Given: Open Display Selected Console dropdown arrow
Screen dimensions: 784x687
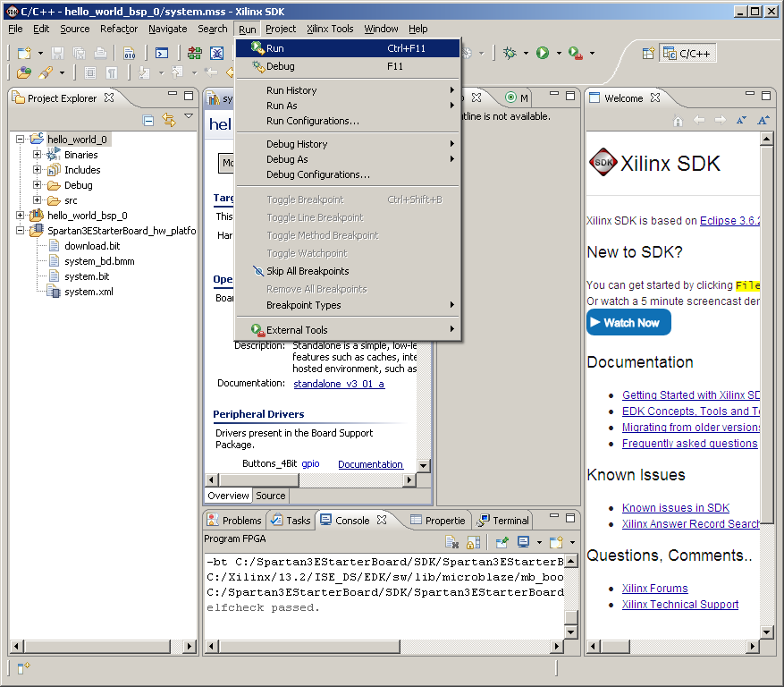Looking at the screenshot, I should coord(539,543).
